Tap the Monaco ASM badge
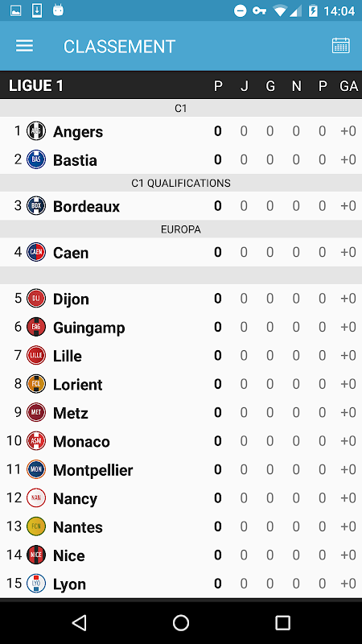 pos(36,441)
